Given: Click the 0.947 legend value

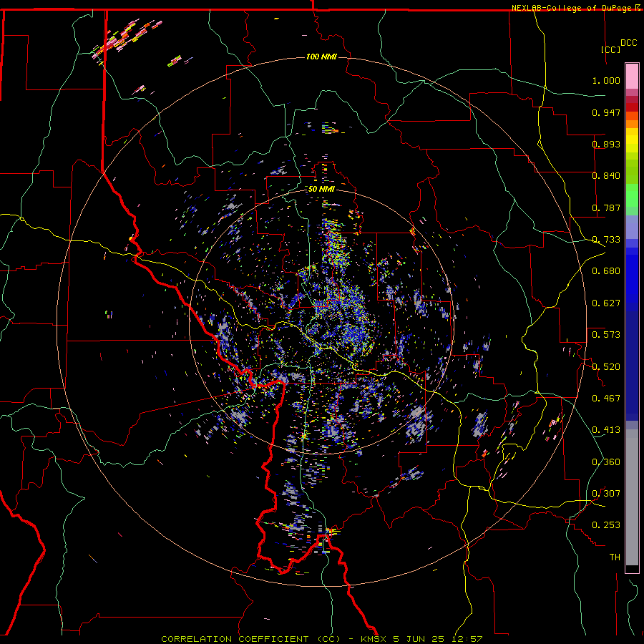Looking at the screenshot, I should pos(606,112).
